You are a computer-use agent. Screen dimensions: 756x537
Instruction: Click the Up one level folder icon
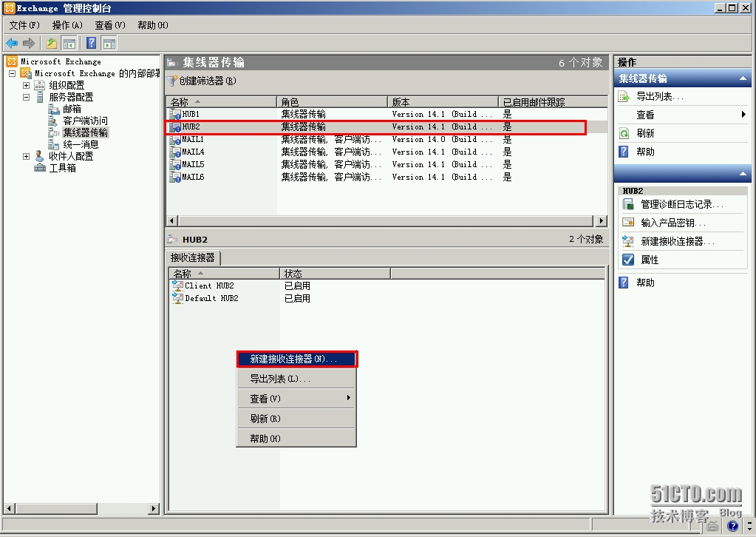click(52, 44)
